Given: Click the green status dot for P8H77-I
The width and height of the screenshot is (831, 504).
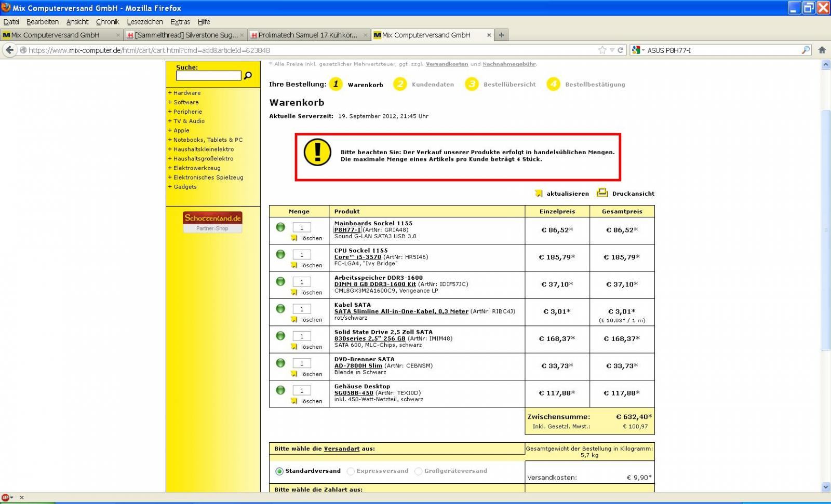Looking at the screenshot, I should pyautogui.click(x=280, y=227).
